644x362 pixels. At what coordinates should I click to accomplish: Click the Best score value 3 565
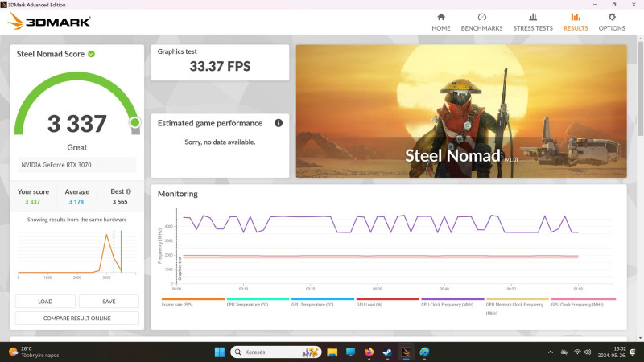tap(120, 202)
